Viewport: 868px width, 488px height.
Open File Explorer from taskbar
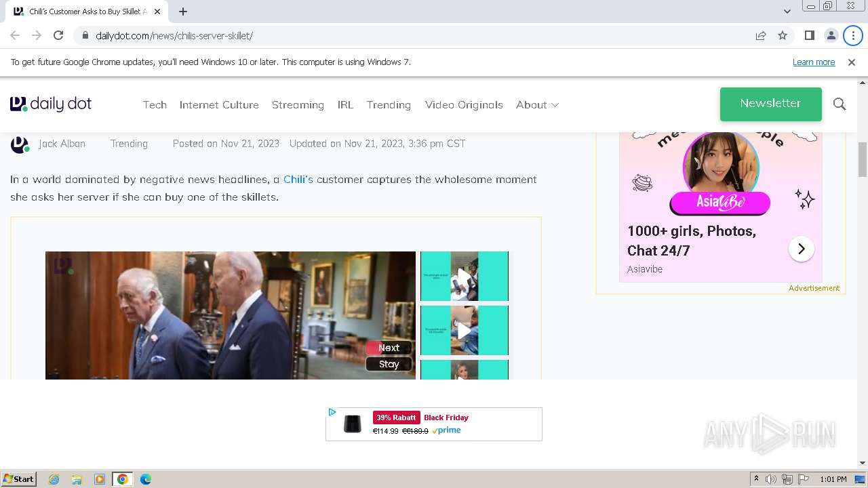pyautogui.click(x=77, y=479)
